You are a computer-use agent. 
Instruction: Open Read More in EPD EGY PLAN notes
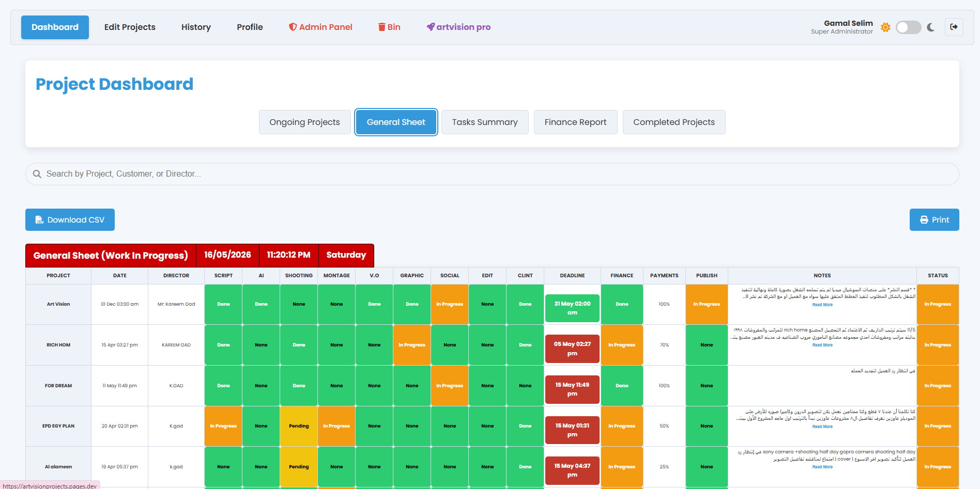pos(822,427)
